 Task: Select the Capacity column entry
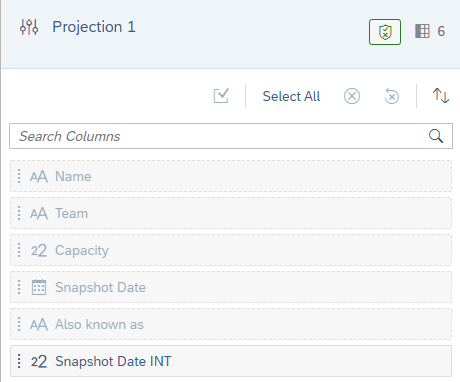(231, 250)
